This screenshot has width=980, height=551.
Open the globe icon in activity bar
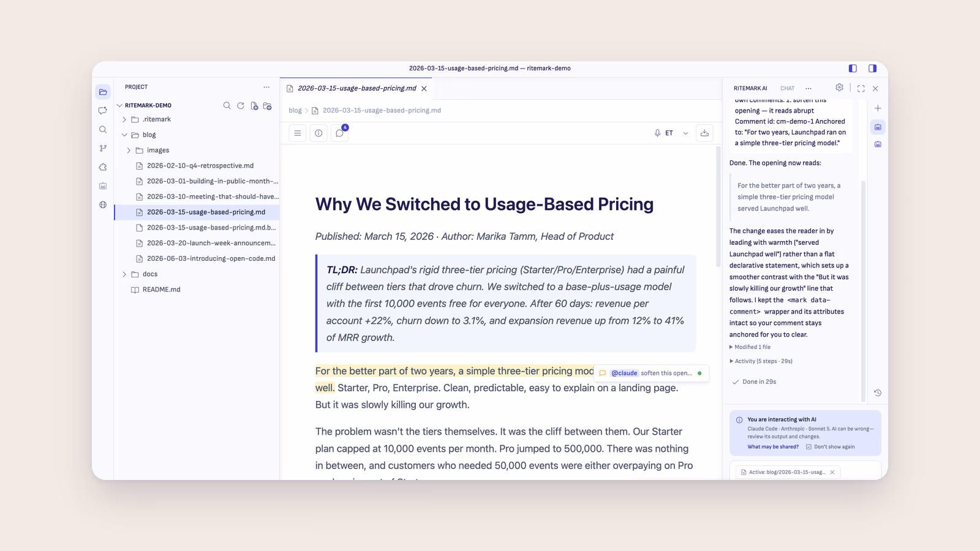(103, 204)
